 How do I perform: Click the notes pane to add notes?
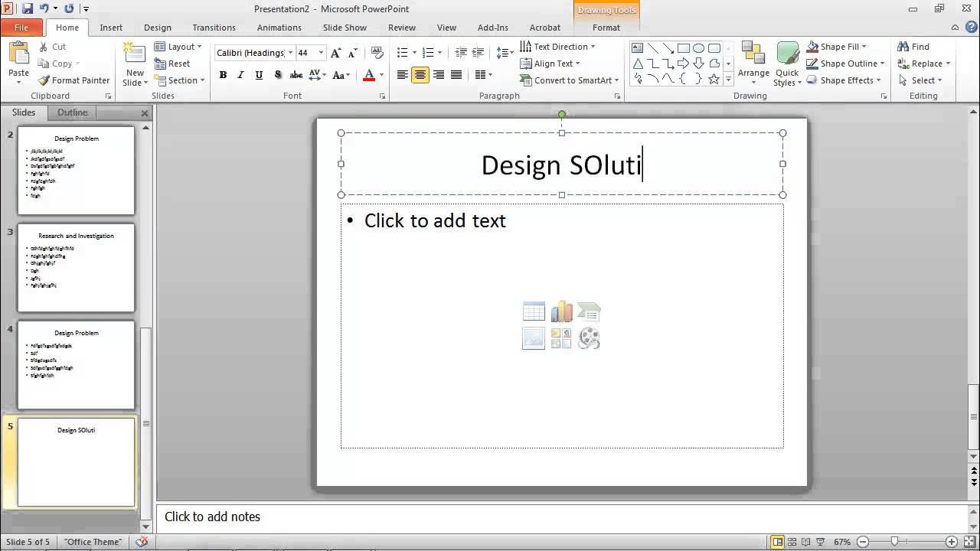click(563, 517)
